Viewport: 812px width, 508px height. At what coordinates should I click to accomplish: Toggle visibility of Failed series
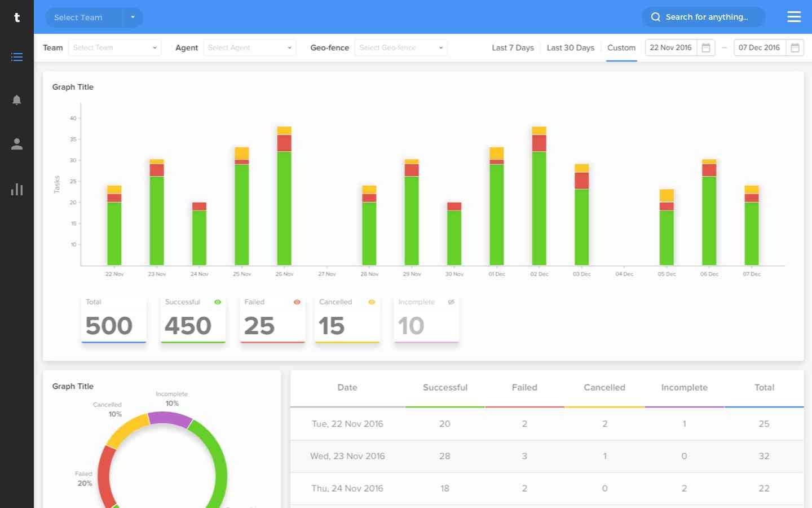(x=297, y=302)
